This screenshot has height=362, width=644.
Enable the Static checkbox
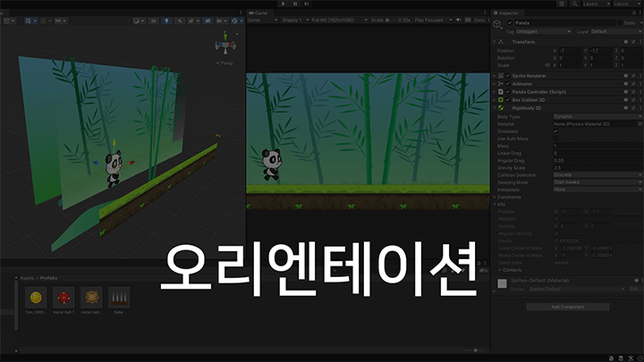pos(620,23)
